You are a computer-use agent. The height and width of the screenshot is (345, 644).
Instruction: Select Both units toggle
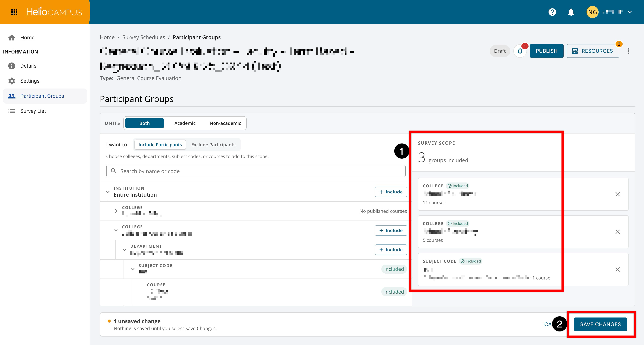(x=144, y=123)
